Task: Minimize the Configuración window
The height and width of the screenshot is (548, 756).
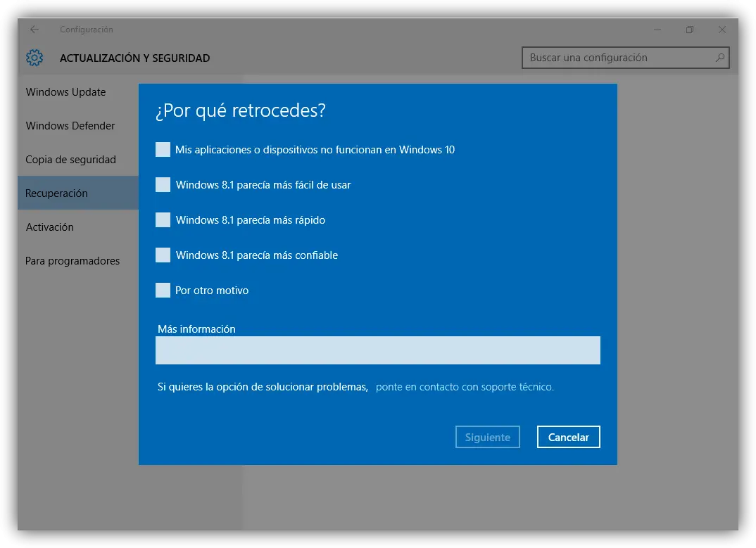Action: coord(657,30)
